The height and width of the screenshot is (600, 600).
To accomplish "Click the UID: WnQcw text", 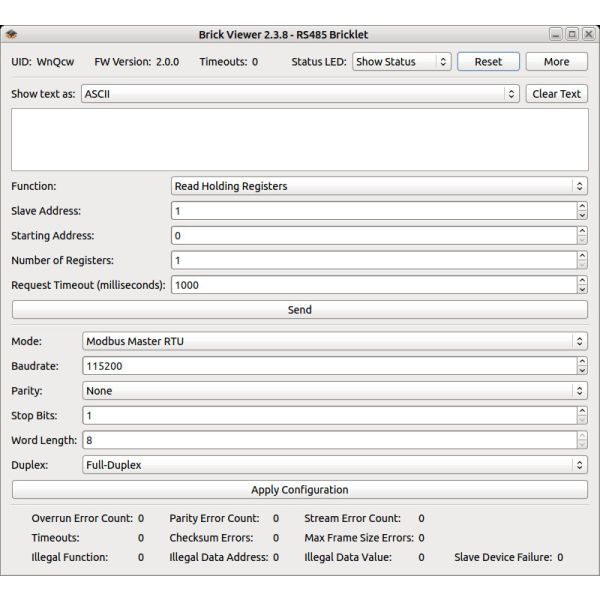I will [x=42, y=62].
